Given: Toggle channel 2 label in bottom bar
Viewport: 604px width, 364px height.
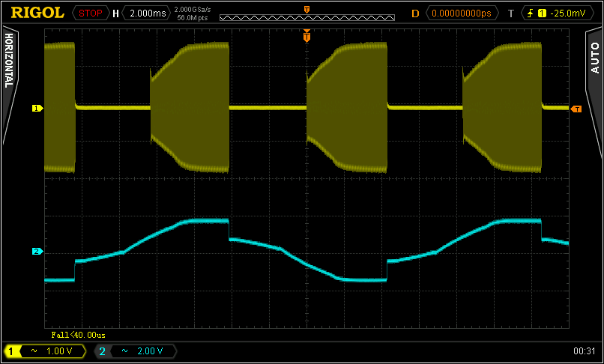Looking at the screenshot, I should coord(102,351).
